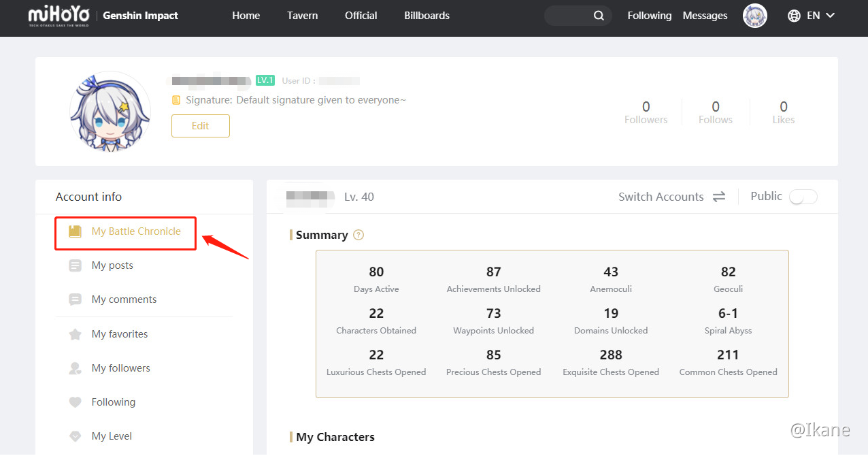Click the Switch Accounts arrows icon
Image resolution: width=868 pixels, height=456 pixels.
click(719, 197)
